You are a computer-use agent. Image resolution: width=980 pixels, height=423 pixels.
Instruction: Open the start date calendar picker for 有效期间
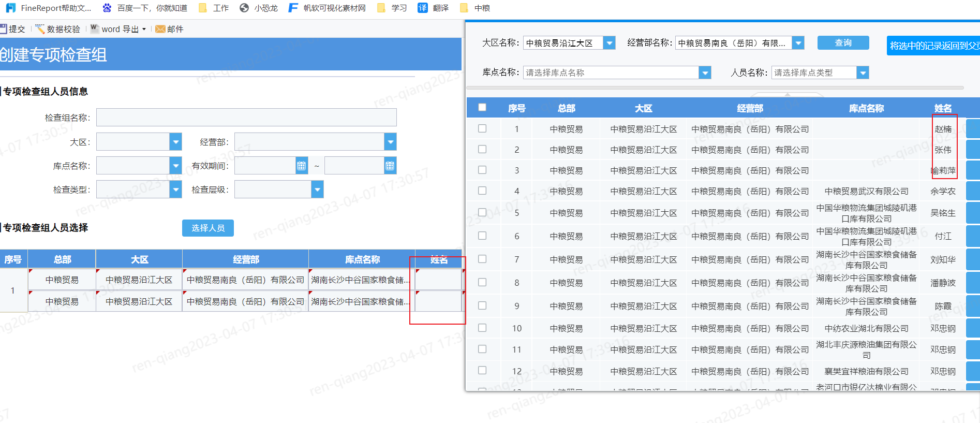(301, 166)
